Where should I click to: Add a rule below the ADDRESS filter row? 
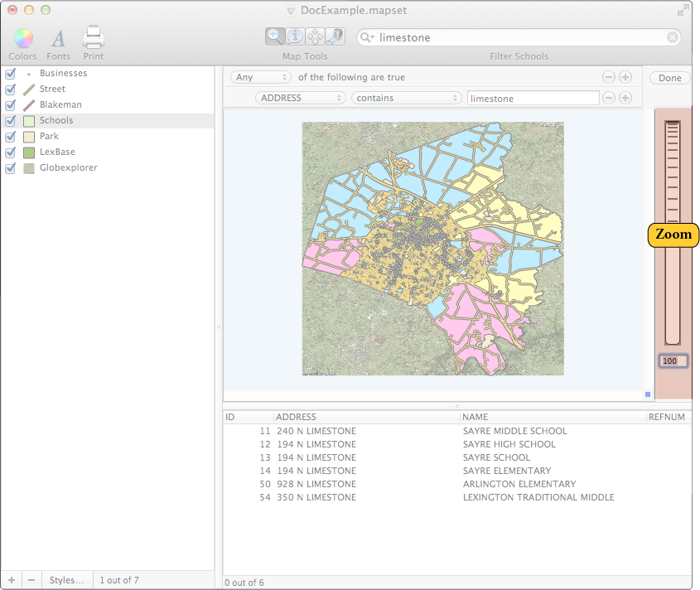[x=625, y=98]
